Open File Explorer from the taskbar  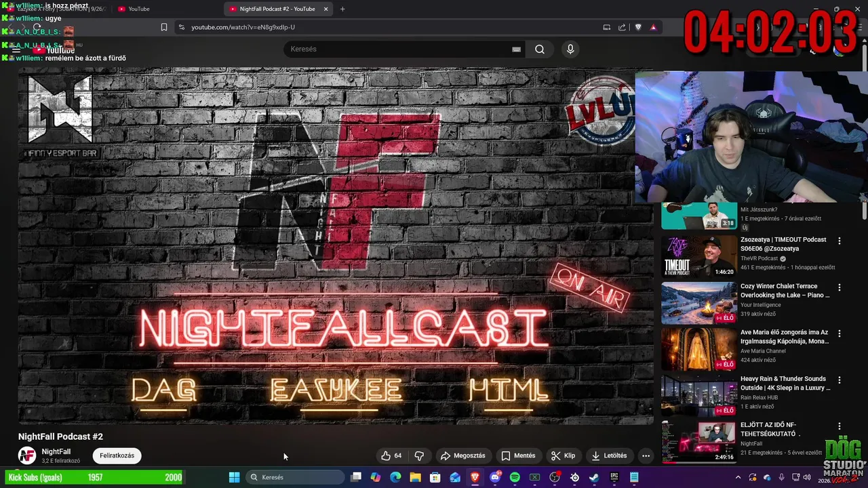coord(415,477)
